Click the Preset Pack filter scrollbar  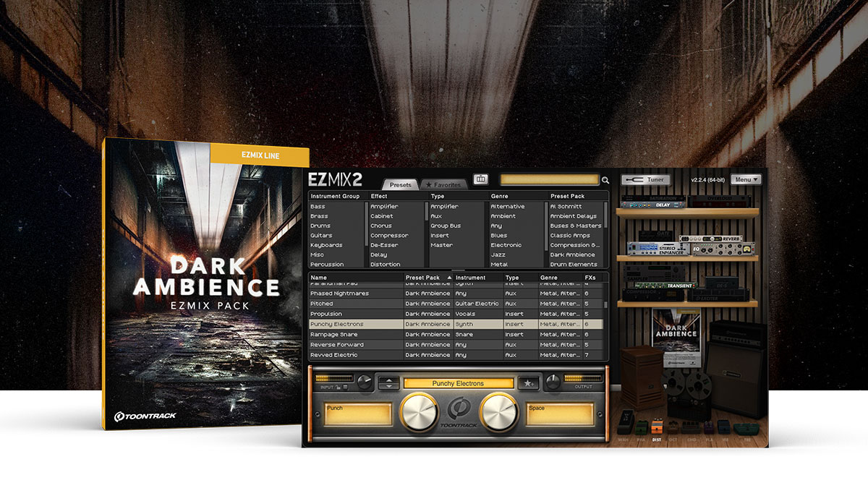point(606,215)
